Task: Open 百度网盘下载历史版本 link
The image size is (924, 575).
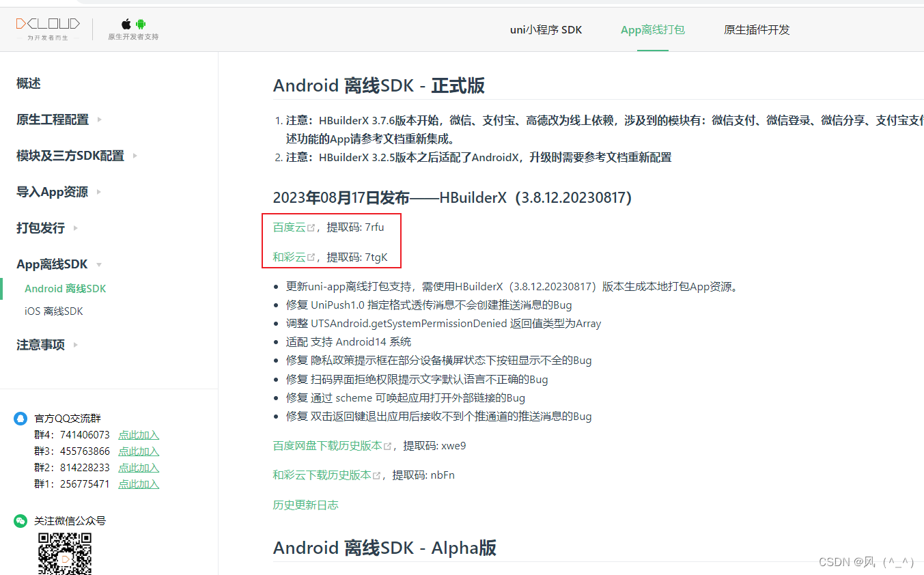Action: pyautogui.click(x=328, y=446)
